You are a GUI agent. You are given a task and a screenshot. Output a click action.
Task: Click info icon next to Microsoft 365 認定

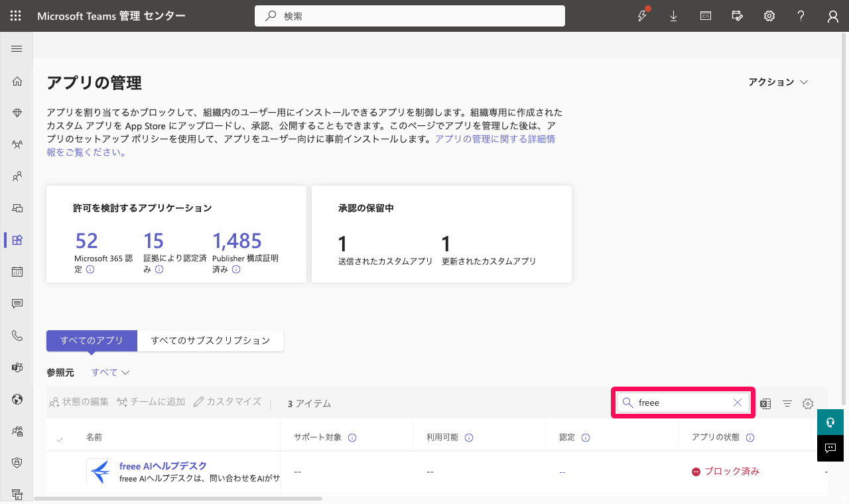[x=90, y=269]
